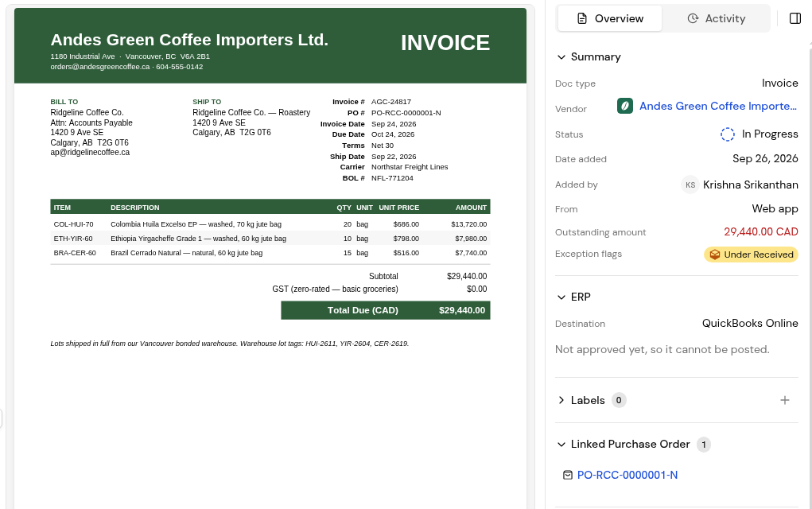Click BOL number NFL-771204
Image resolution: width=812 pixels, height=509 pixels.
[392, 178]
